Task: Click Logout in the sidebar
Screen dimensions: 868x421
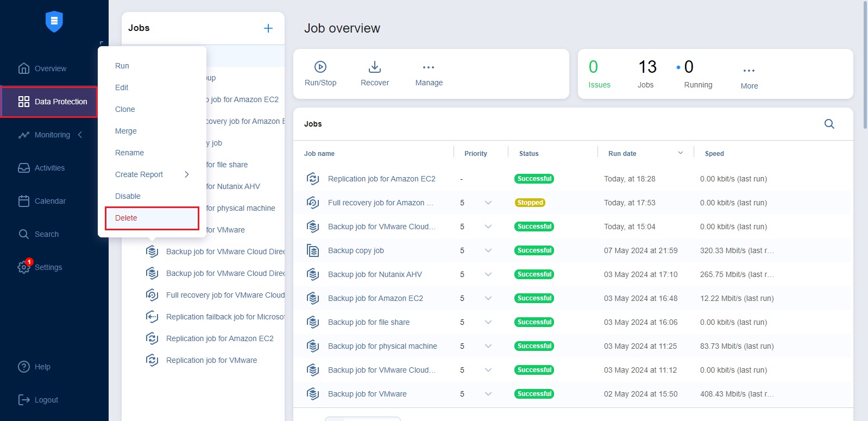Action: point(46,400)
